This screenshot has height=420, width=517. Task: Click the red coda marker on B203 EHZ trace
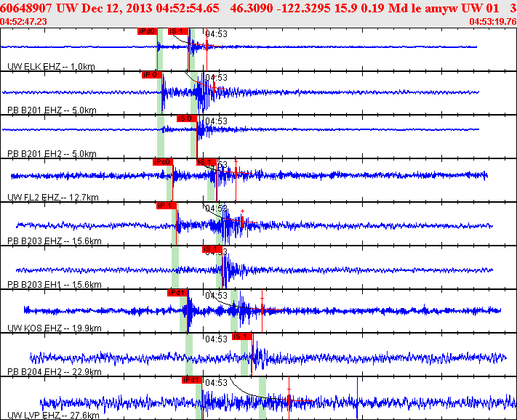[242, 222]
